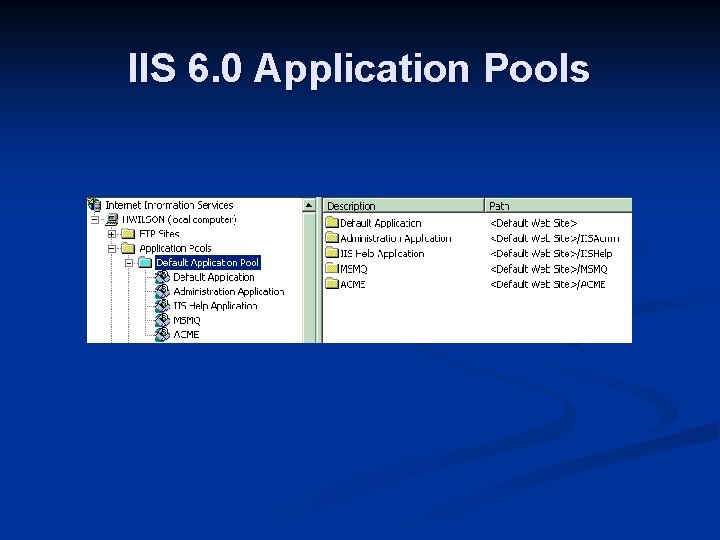Click the Default Application Pool folder icon
This screenshot has width=720, height=540.
pos(145,263)
